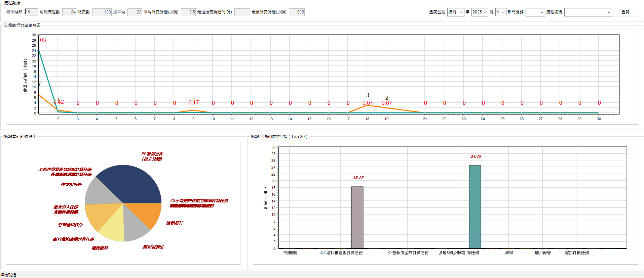Click the 總流程數 field showing 28
This screenshot has height=278, width=644.
(x=31, y=12)
